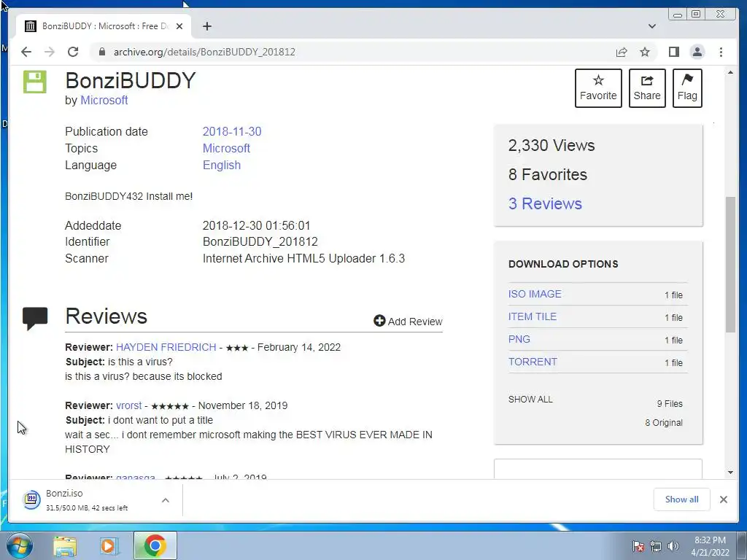The height and width of the screenshot is (560, 747).
Task: Click the share page icon in address bar
Action: pos(622,52)
